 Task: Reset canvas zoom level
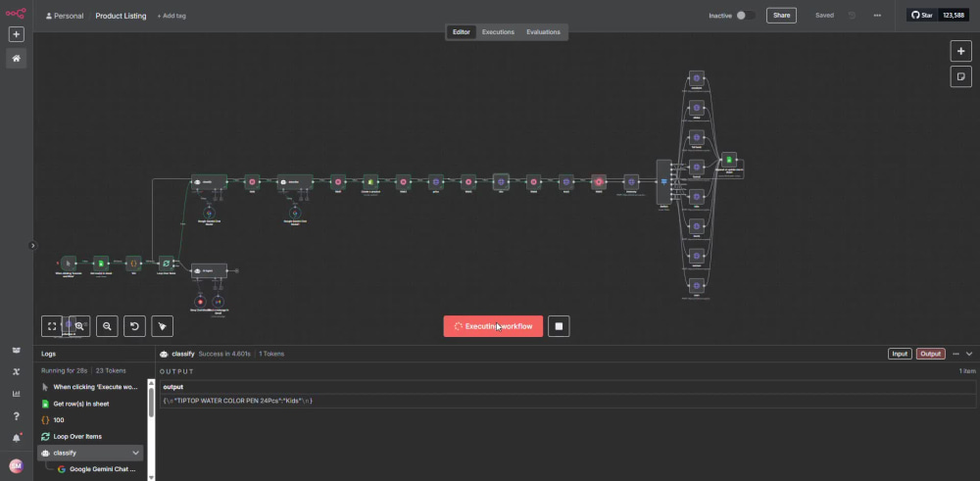(x=134, y=326)
